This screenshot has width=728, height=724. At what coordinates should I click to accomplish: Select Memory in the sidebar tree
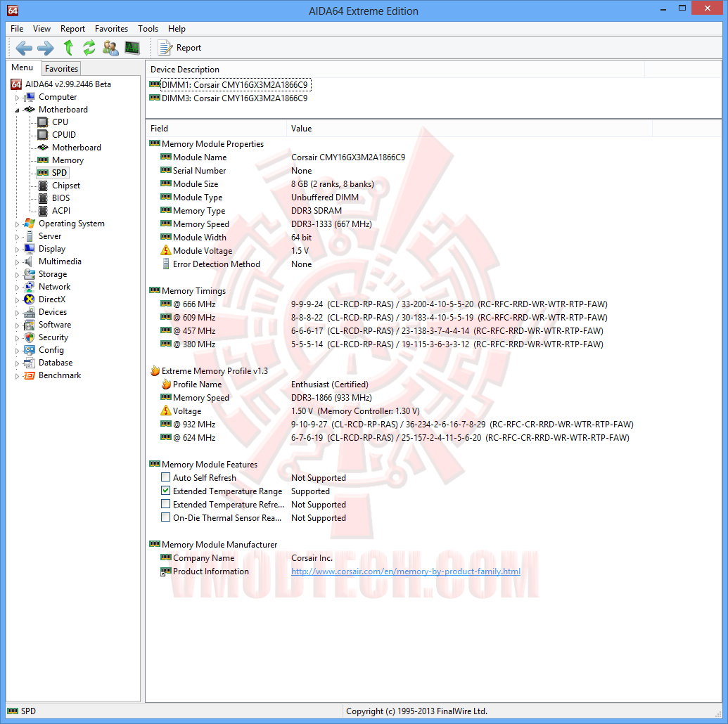[68, 160]
